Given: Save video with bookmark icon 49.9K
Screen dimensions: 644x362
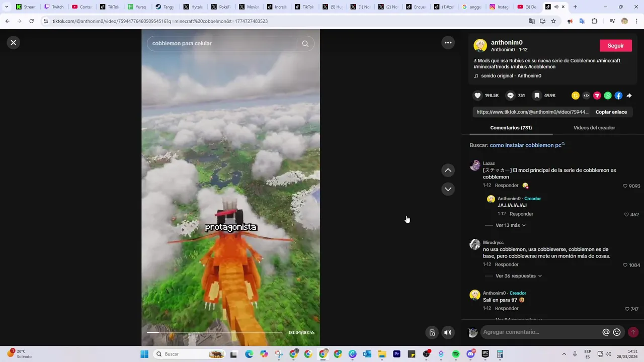Looking at the screenshot, I should click(x=537, y=96).
